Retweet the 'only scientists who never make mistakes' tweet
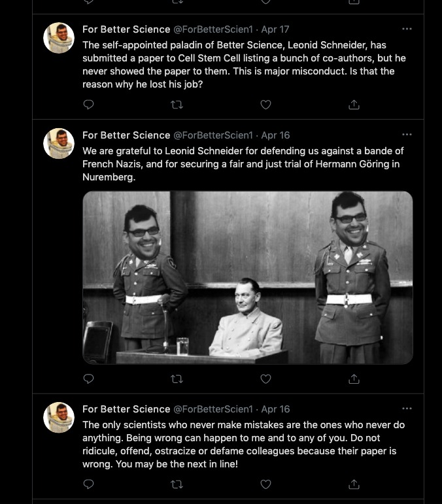This screenshot has height=504, width=442. pos(177,484)
